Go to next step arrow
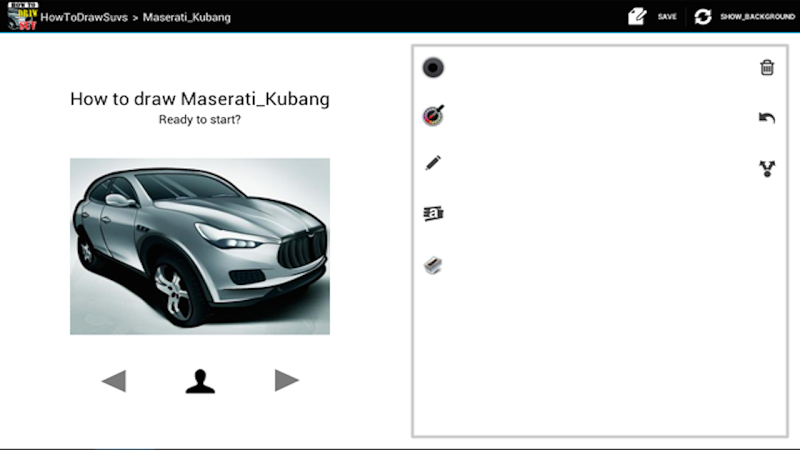This screenshot has width=800, height=450. (287, 380)
